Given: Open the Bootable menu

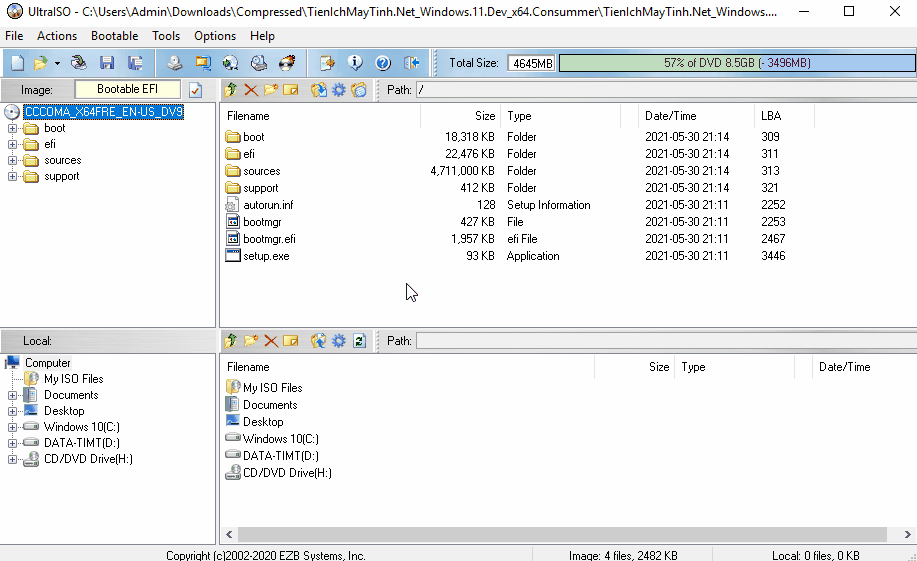Looking at the screenshot, I should point(115,36).
